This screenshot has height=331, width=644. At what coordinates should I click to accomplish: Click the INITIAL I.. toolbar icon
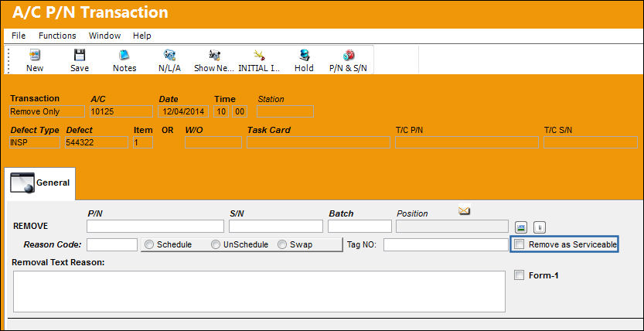(x=259, y=55)
